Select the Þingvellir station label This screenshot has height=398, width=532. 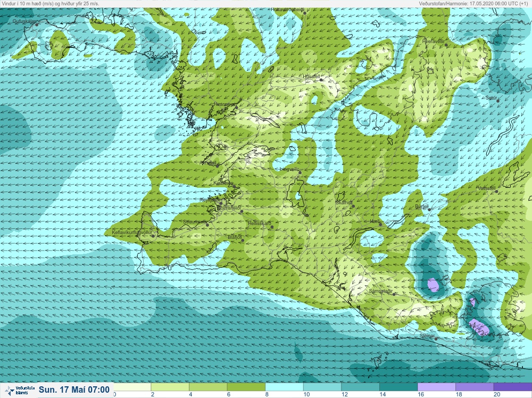click(x=289, y=169)
